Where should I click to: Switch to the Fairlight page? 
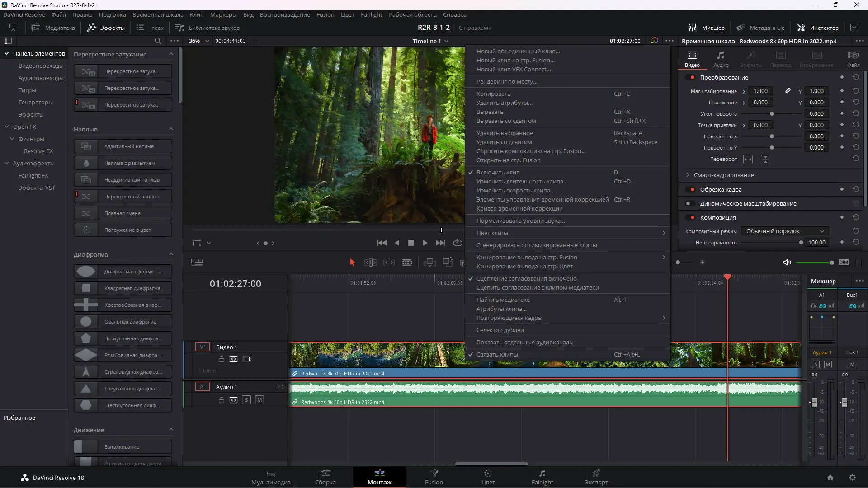(542, 477)
